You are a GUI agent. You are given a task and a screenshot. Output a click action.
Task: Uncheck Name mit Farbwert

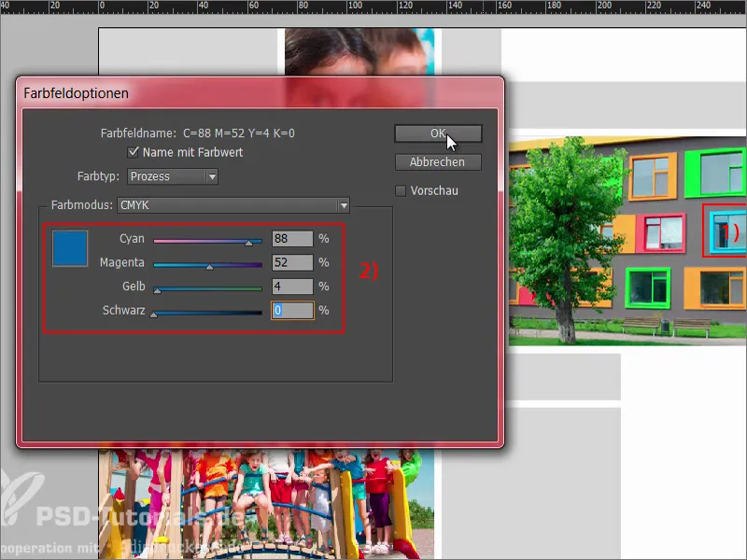(x=133, y=152)
